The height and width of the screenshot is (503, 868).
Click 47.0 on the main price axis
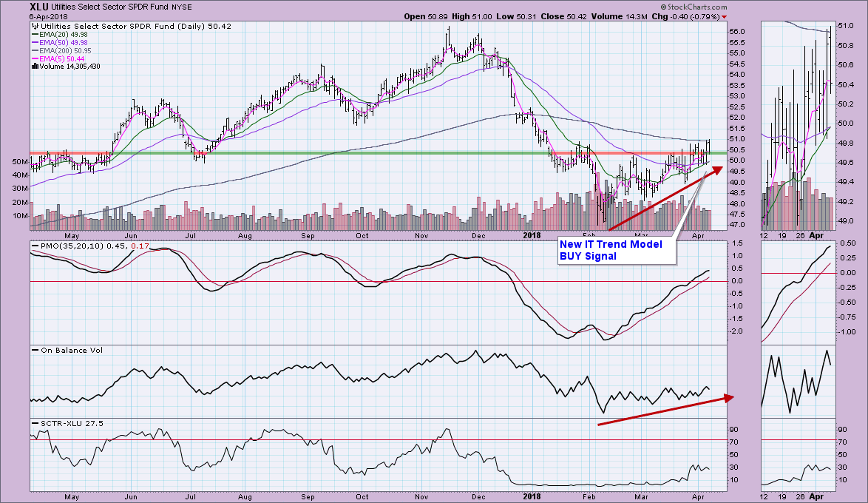[737, 225]
